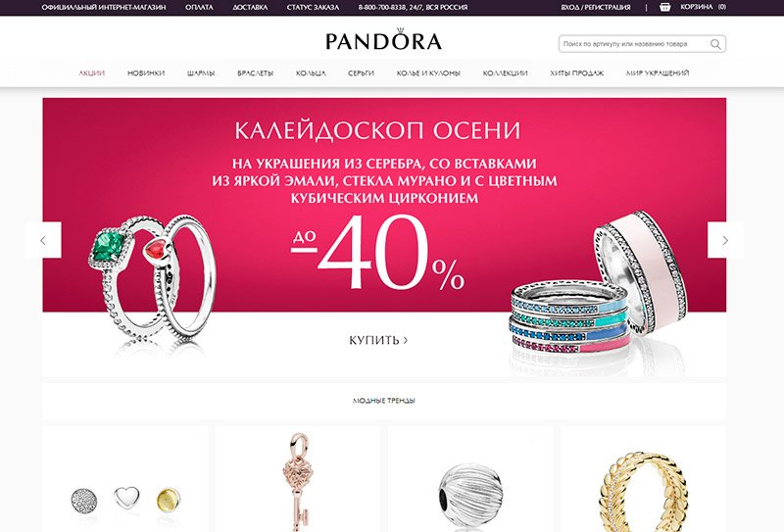Open the Шармы category
Image resolution: width=784 pixels, height=532 pixels.
[201, 73]
